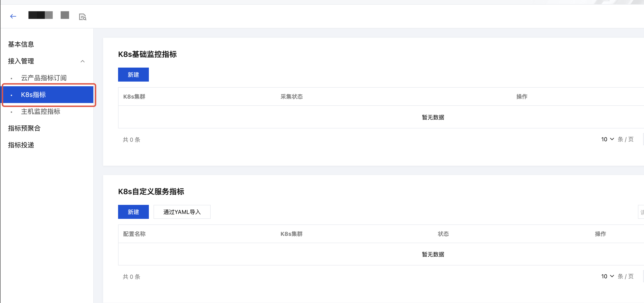Click the 状态 header in custom metrics table
The image size is (644, 303).
(443, 234)
